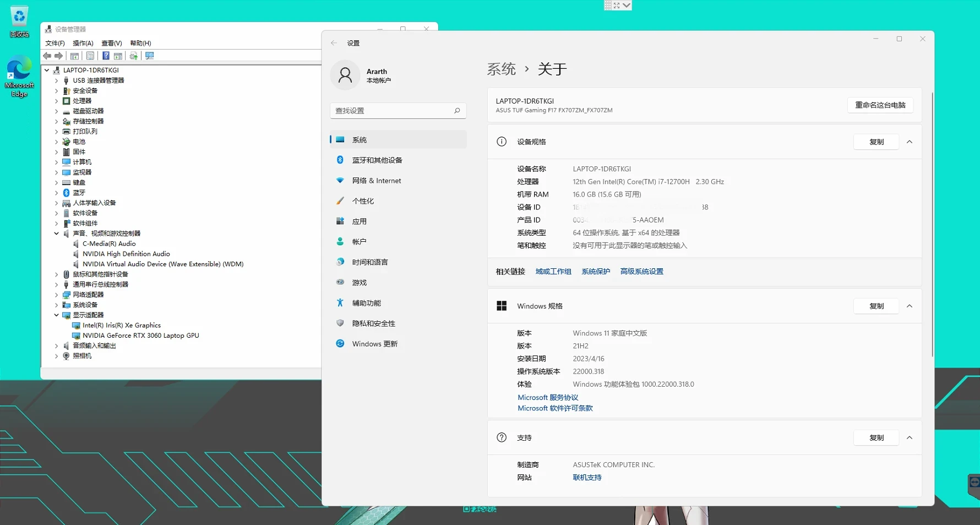Image resolution: width=980 pixels, height=525 pixels.
Task: Open the 文件(F) menu
Action: (x=55, y=43)
